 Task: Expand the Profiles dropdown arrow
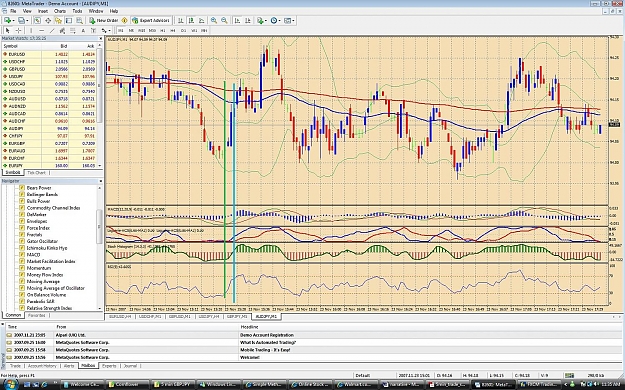click(x=28, y=20)
